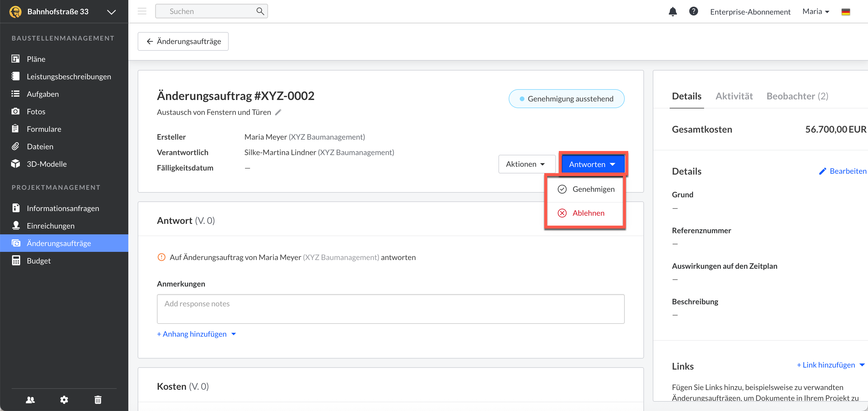Screen dimensions: 868x411
Task: Click the German flag language icon
Action: (846, 12)
